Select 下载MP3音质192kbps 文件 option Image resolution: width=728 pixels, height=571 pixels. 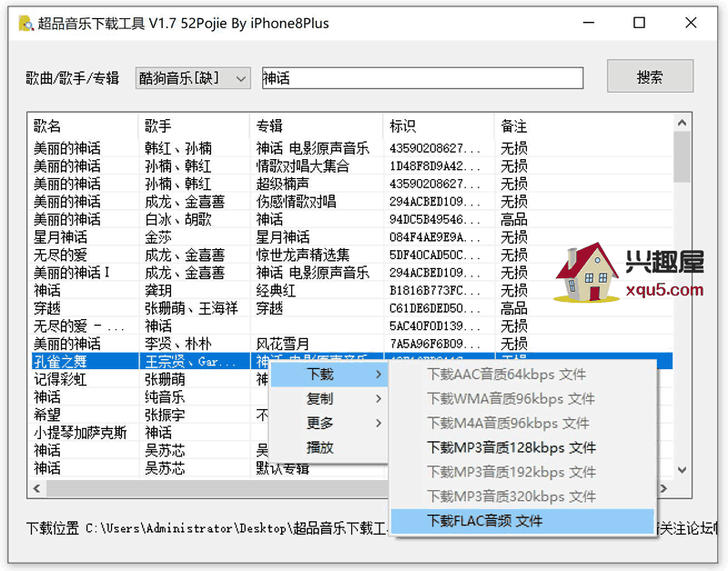[x=522, y=472]
